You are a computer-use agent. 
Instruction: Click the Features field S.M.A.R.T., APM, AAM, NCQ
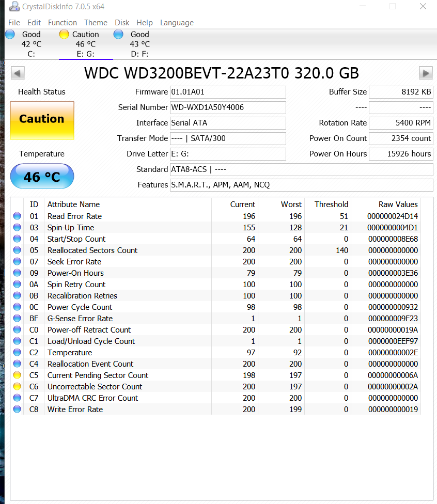301,185
